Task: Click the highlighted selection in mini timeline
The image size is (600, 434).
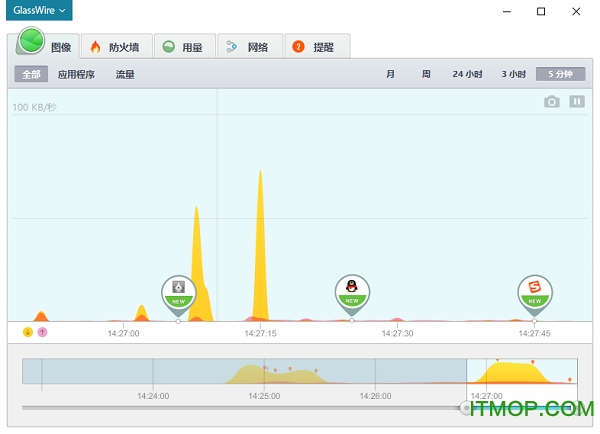Action: coord(521,372)
